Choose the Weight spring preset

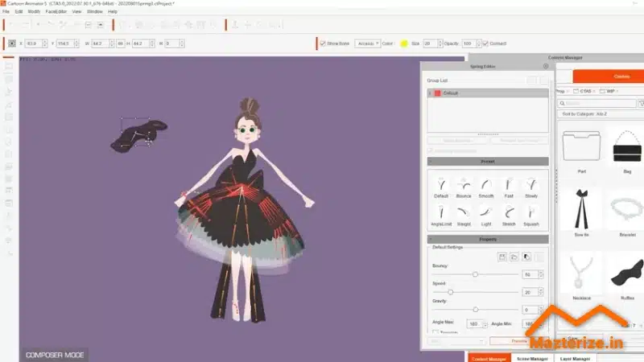click(464, 216)
